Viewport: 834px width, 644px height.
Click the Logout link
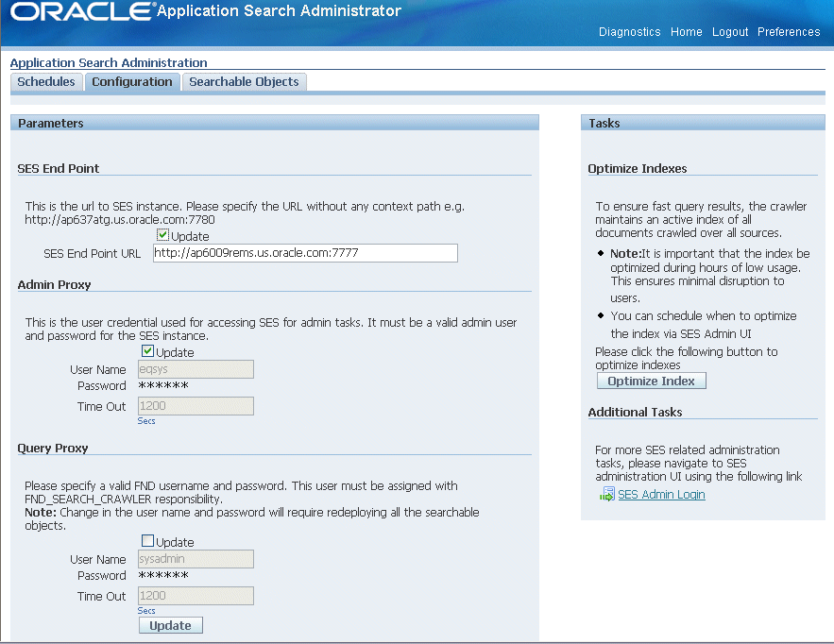[x=730, y=32]
